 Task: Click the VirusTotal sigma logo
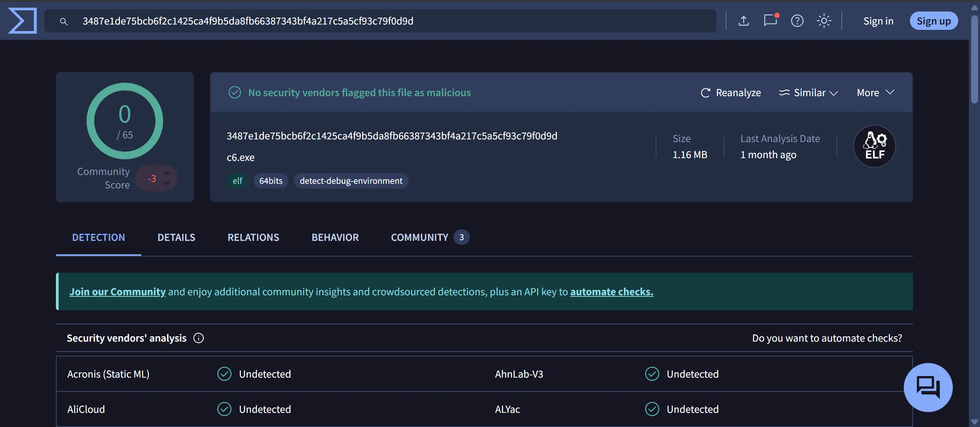click(x=22, y=21)
